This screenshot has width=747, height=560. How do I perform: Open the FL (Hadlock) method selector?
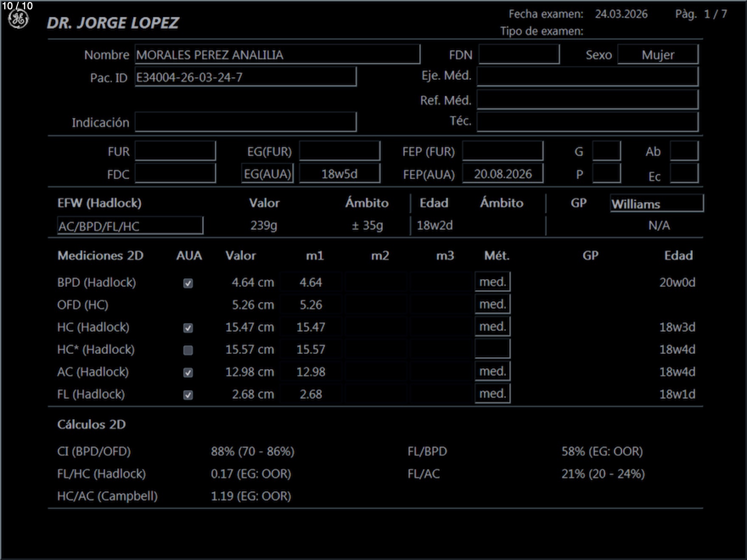[492, 394]
